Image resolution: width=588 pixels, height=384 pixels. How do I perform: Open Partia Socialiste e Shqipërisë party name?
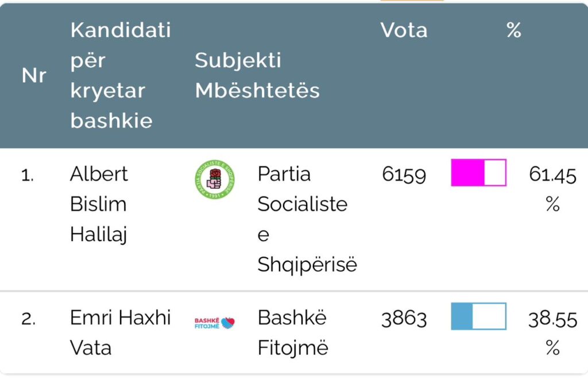[x=307, y=219]
